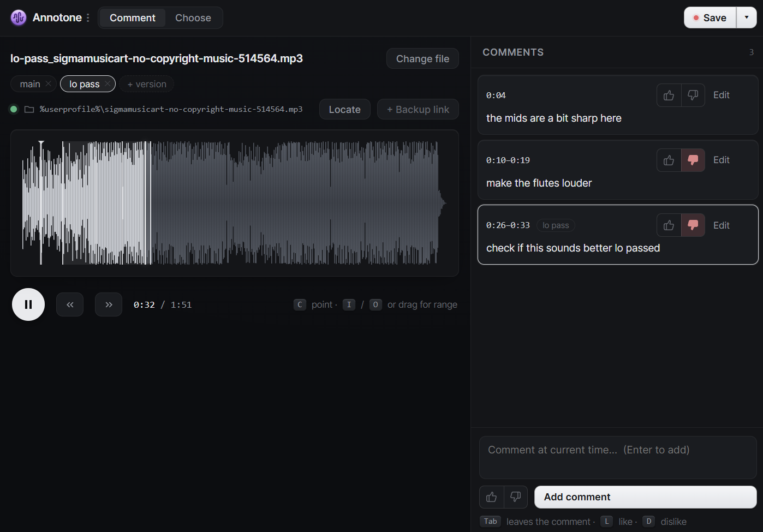The image size is (763, 532).
Task: Select the lo pass version chip
Action: click(x=85, y=84)
